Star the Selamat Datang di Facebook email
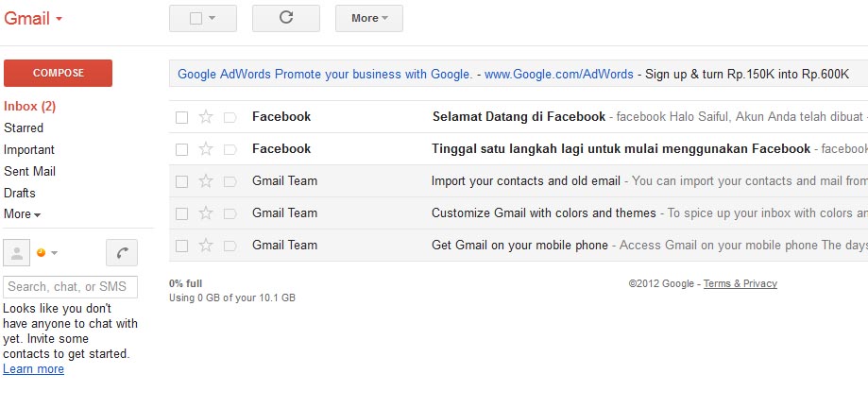 click(205, 117)
